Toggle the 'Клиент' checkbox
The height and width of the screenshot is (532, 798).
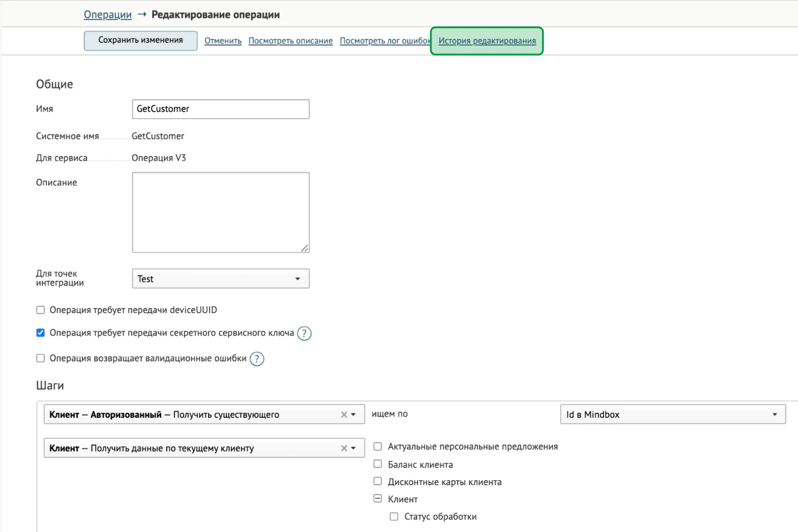point(378,499)
